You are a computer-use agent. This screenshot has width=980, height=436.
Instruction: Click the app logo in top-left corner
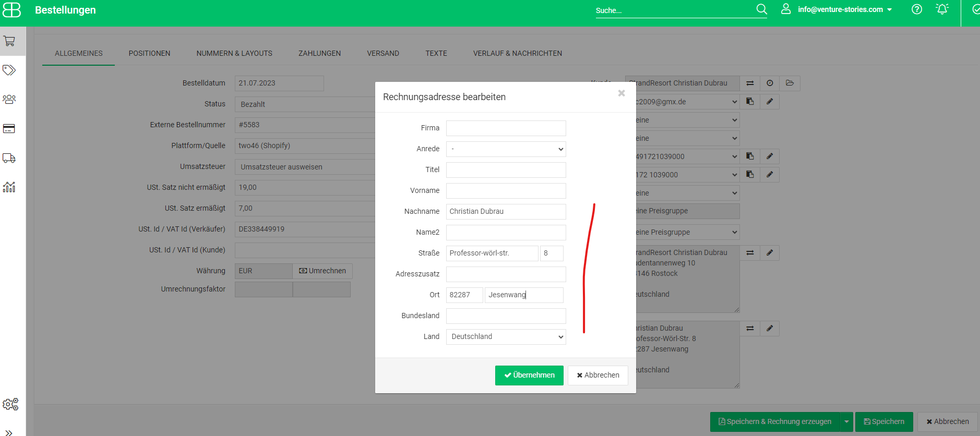pyautogui.click(x=11, y=10)
